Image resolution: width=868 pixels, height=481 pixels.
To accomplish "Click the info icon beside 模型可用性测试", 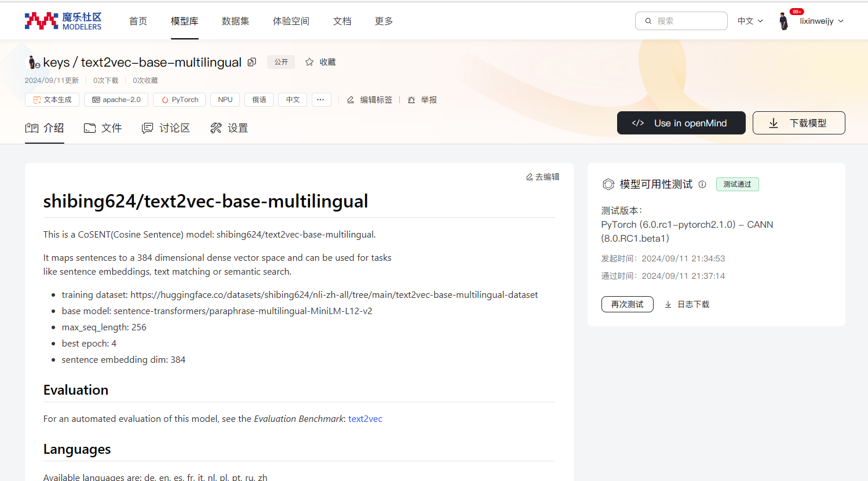I will 702,184.
